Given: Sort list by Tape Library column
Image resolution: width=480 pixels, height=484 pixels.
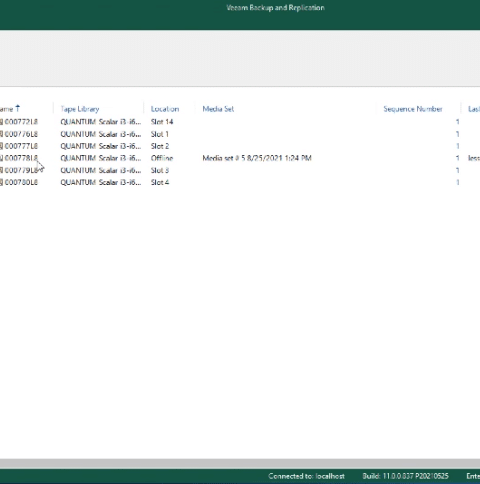Looking at the screenshot, I should pos(80,109).
